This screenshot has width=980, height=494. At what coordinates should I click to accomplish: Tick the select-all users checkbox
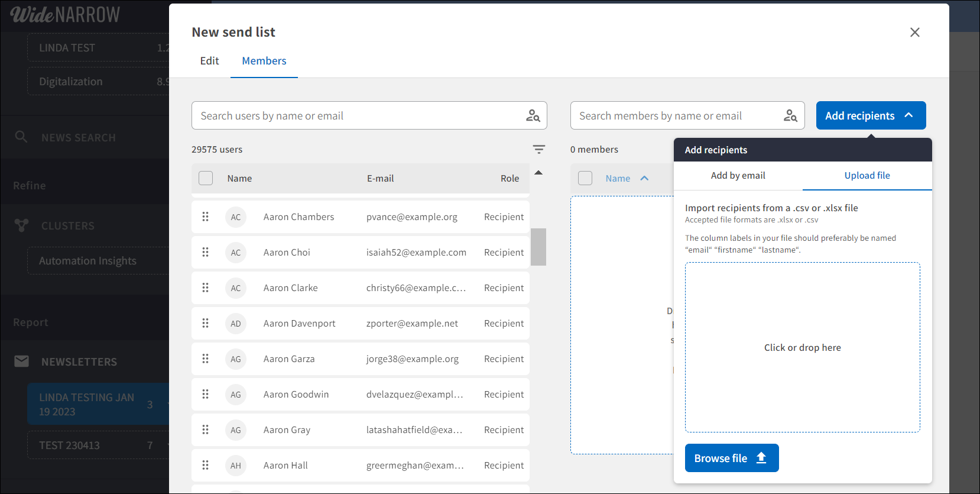pos(206,178)
